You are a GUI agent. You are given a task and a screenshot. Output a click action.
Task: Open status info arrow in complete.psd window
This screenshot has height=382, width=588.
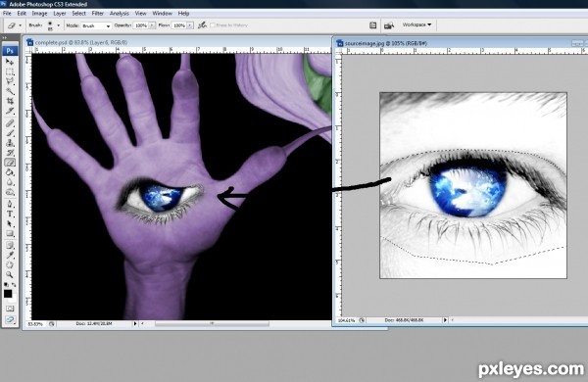[135, 323]
